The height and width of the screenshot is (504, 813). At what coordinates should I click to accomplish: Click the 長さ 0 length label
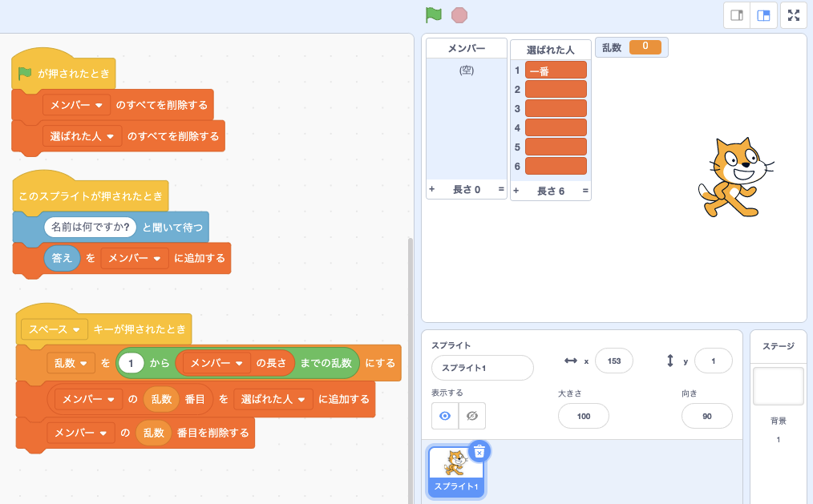[466, 190]
